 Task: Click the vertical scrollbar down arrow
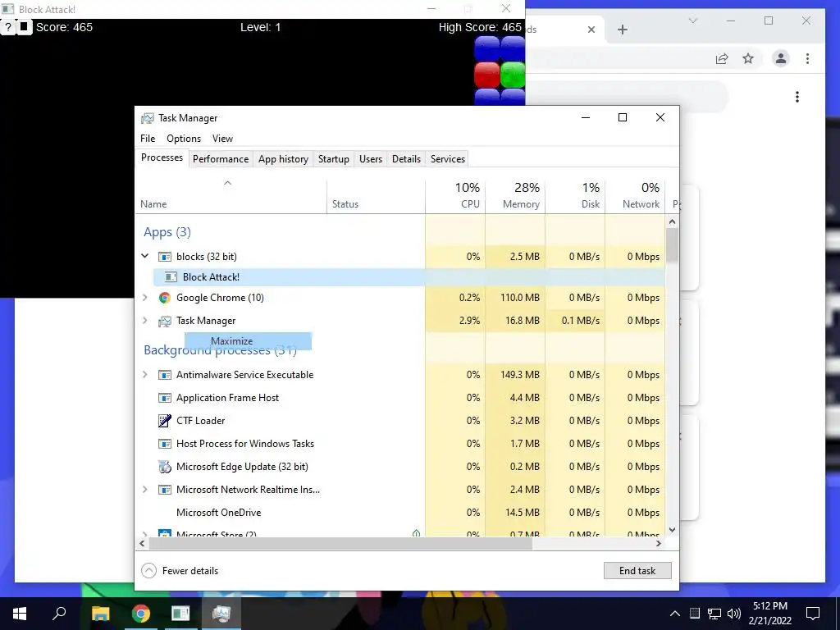point(673,530)
